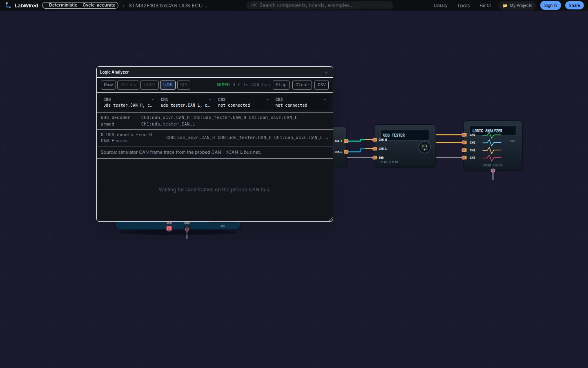Open the CH3 not connected dropdown

(301, 103)
